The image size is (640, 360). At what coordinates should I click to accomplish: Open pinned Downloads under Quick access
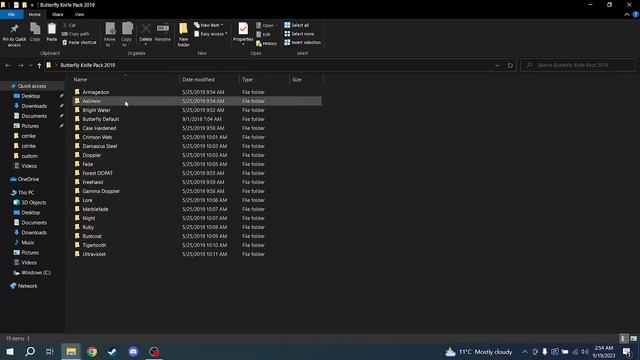tap(34, 106)
